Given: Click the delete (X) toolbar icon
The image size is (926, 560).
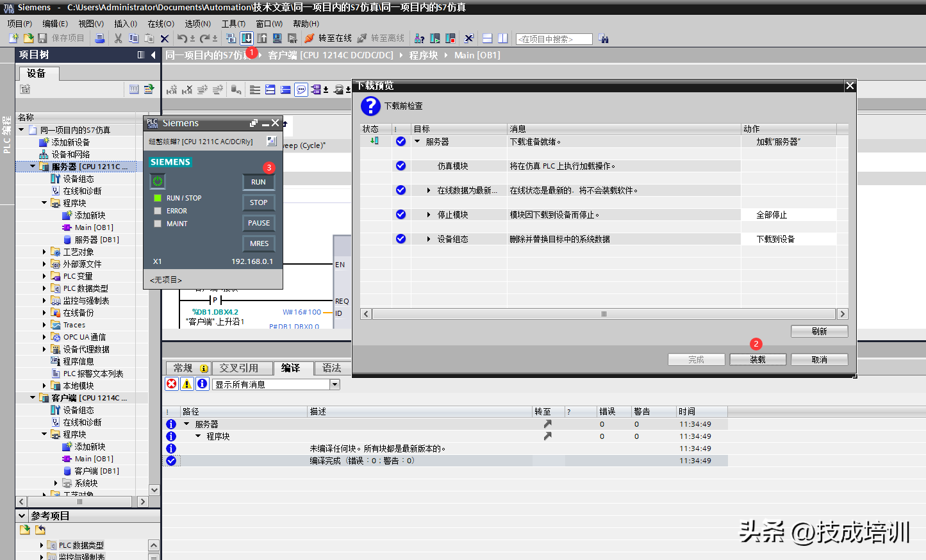Looking at the screenshot, I should tap(164, 38).
